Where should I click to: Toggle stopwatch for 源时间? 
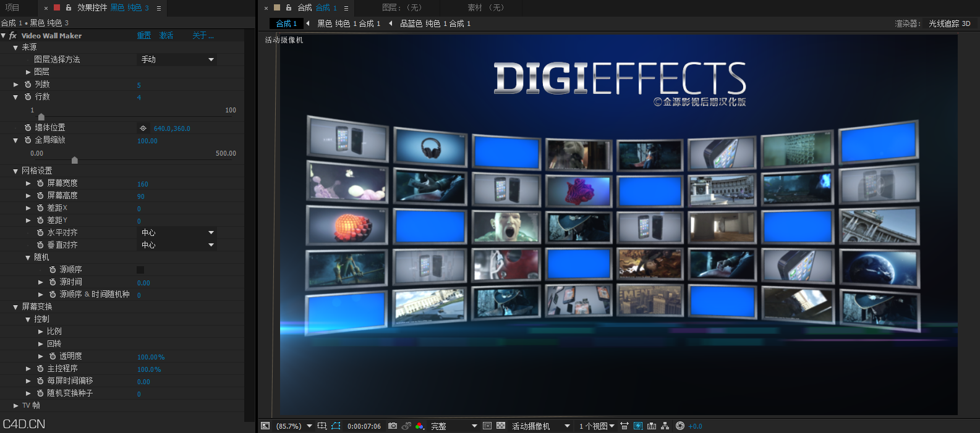coord(53,282)
